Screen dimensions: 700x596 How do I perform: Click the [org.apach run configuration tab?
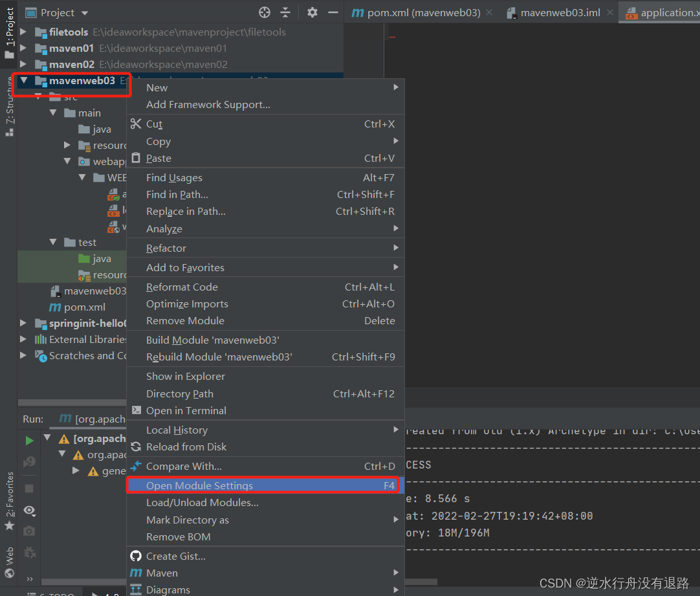coord(92,419)
